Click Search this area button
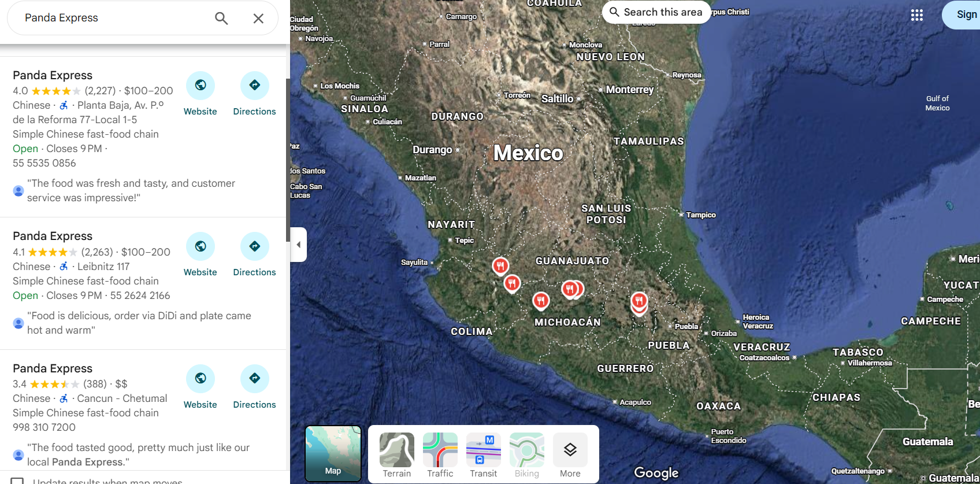980x484 pixels. coord(656,12)
